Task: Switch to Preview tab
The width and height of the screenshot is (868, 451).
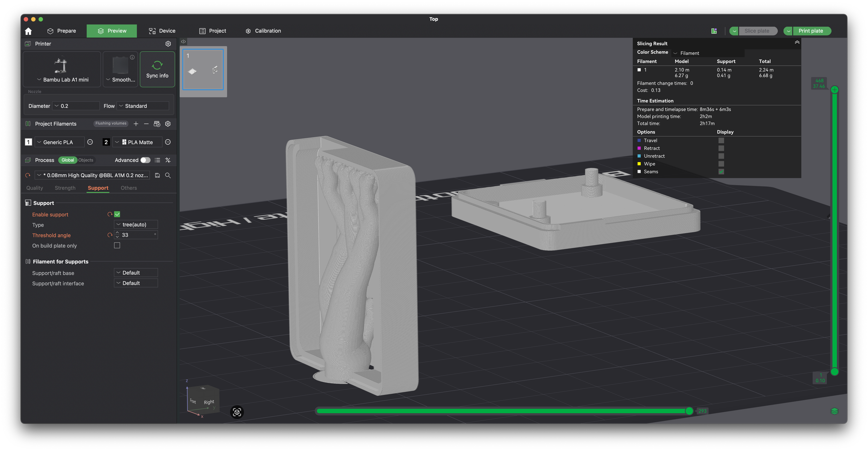Action: tap(112, 31)
